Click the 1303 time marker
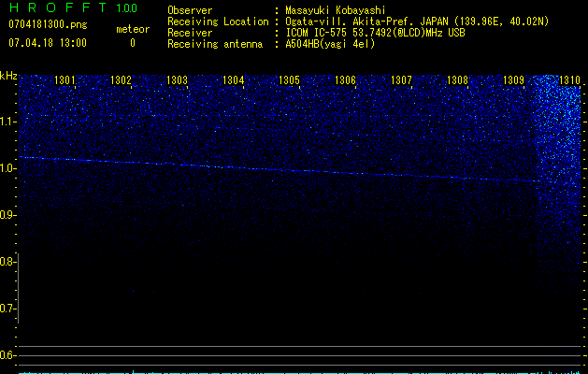The image size is (588, 374). pos(177,80)
